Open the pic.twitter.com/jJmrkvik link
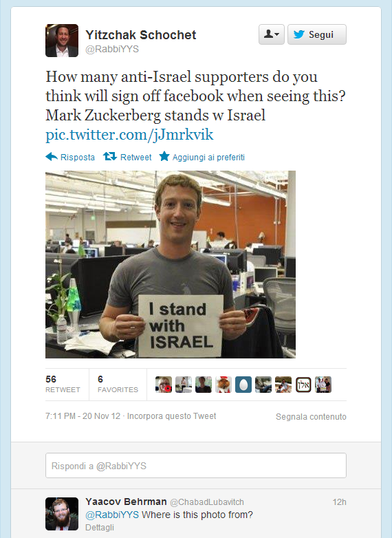This screenshot has width=392, height=538. 129,135
